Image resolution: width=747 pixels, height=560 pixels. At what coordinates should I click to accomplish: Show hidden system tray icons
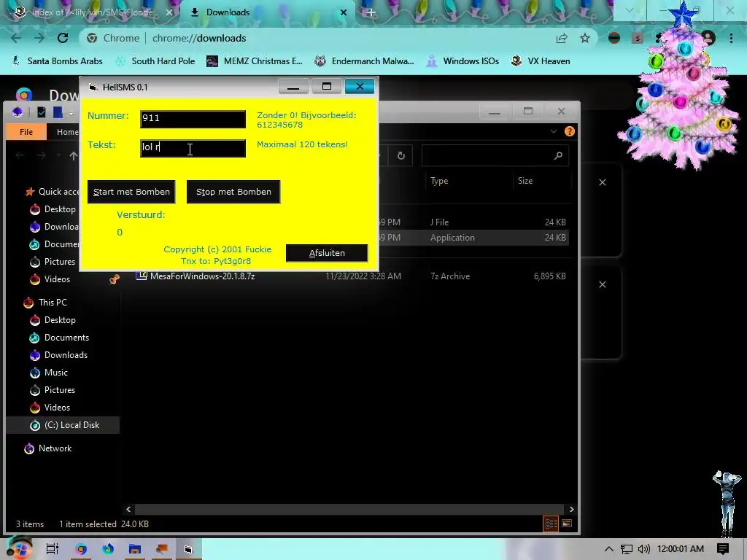[x=609, y=549]
